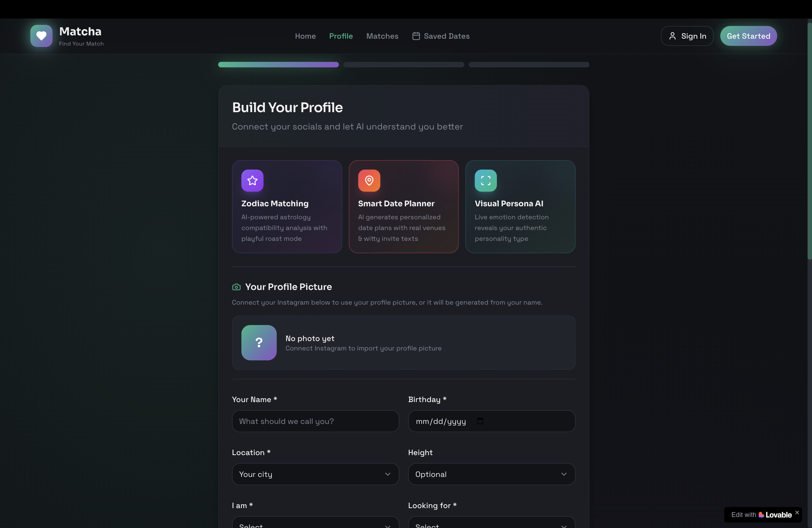Open the Birthday calendar picker icon
812x528 pixels.
point(480,421)
